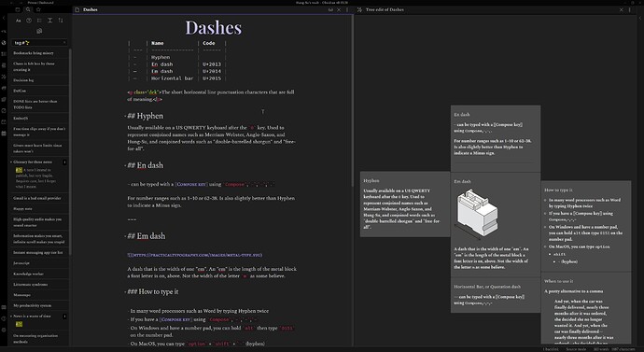The height and width of the screenshot is (352, 644).
Task: Toggle collapse results in search options
Action: [x=39, y=21]
